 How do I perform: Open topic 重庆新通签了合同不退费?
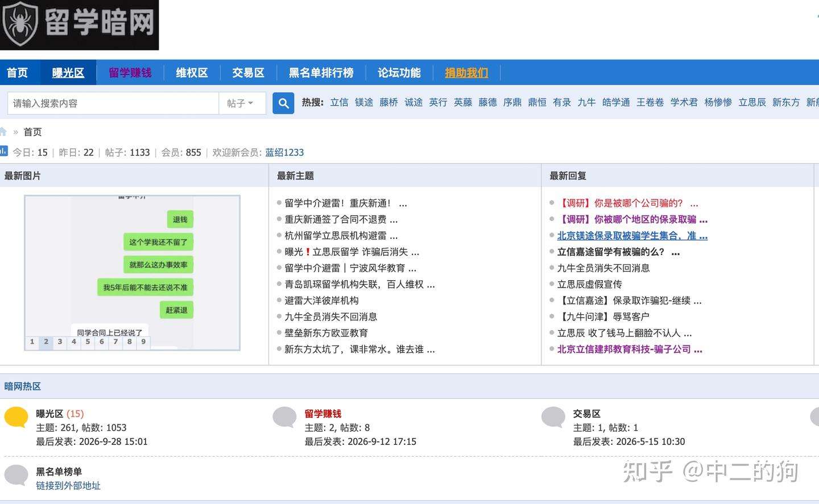click(x=341, y=219)
